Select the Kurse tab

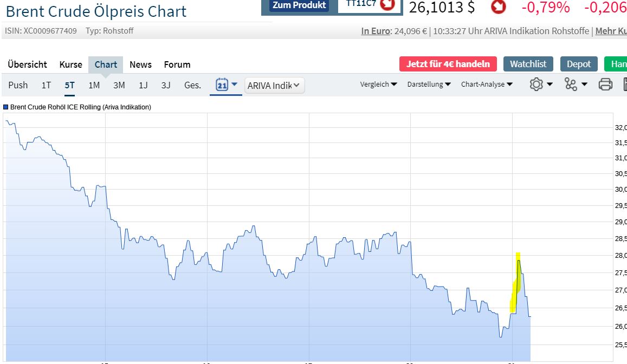[x=70, y=64]
